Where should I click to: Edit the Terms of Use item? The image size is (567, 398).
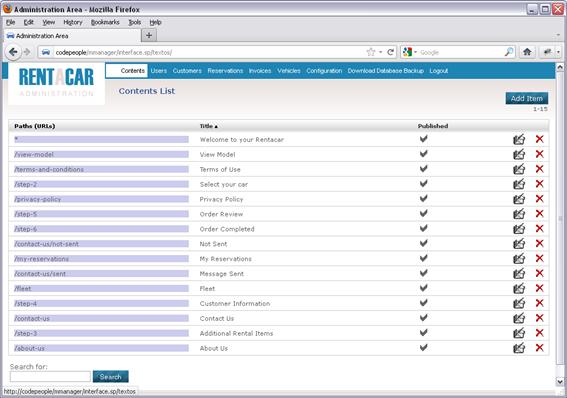click(x=519, y=169)
